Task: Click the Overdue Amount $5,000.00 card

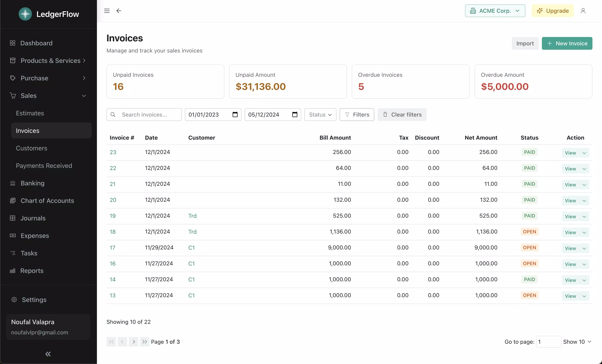Action: pyautogui.click(x=533, y=82)
